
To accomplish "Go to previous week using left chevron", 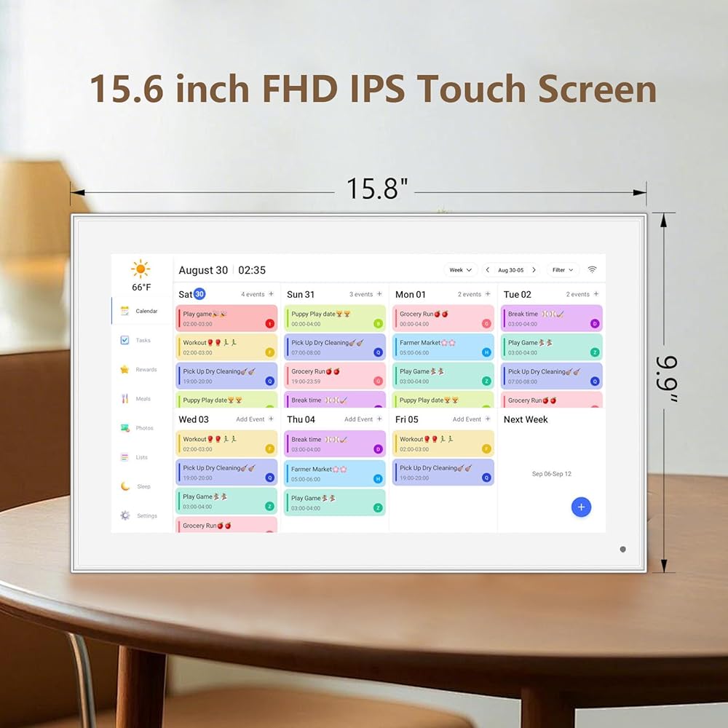I will (488, 270).
